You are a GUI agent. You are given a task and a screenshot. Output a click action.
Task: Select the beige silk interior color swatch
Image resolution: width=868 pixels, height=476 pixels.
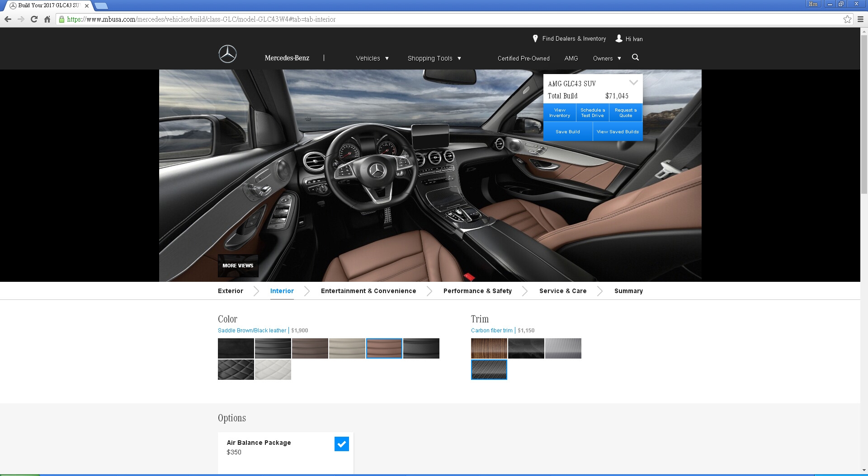tap(347, 348)
